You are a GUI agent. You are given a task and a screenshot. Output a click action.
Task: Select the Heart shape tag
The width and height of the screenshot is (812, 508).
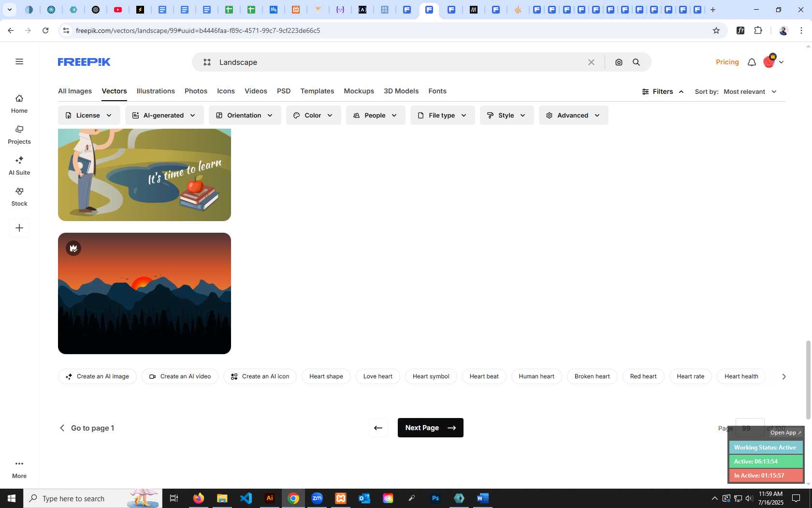tap(326, 376)
